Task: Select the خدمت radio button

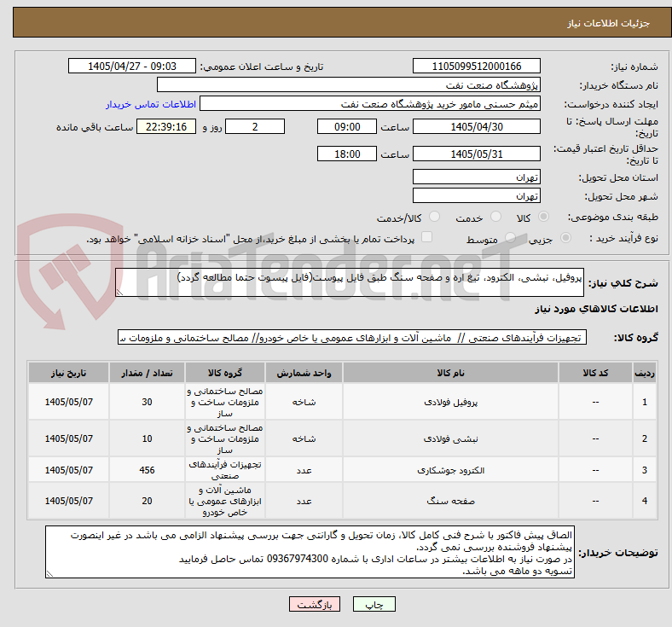Action: (495, 217)
